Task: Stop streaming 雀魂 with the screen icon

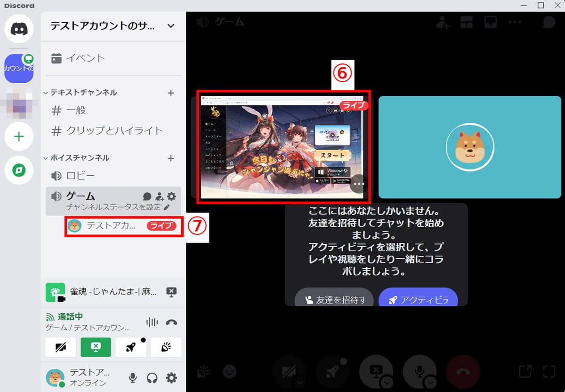Action: tap(171, 292)
